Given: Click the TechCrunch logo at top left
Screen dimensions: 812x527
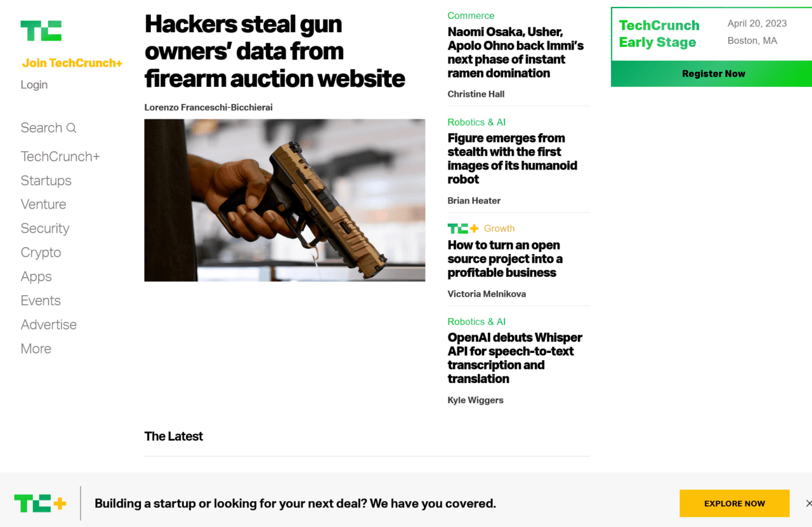Looking at the screenshot, I should (x=41, y=30).
